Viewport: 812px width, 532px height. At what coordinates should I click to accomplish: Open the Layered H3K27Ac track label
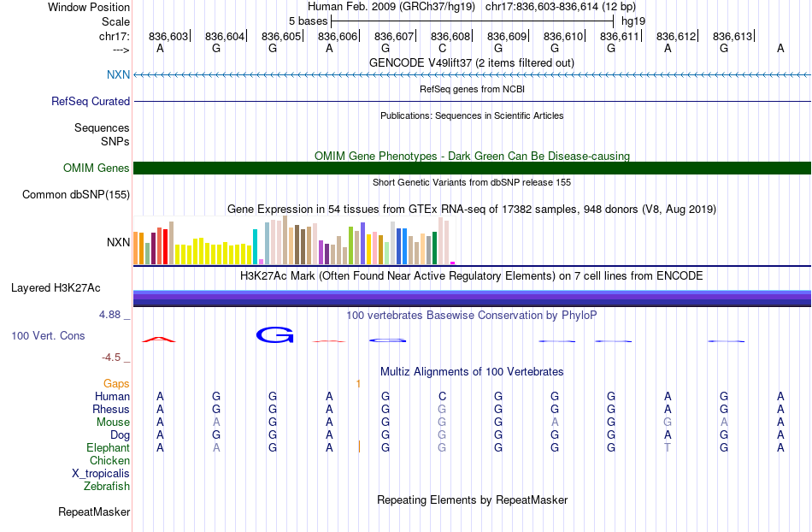(x=56, y=287)
